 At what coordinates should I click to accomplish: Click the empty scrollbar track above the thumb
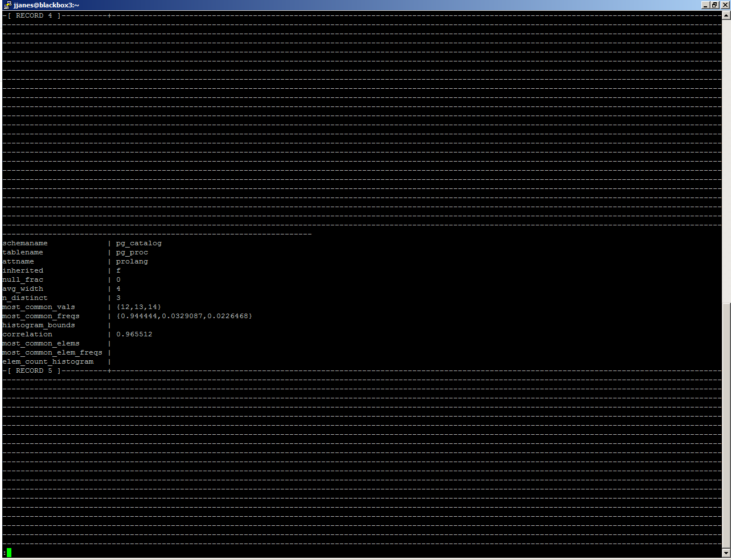pos(726,159)
